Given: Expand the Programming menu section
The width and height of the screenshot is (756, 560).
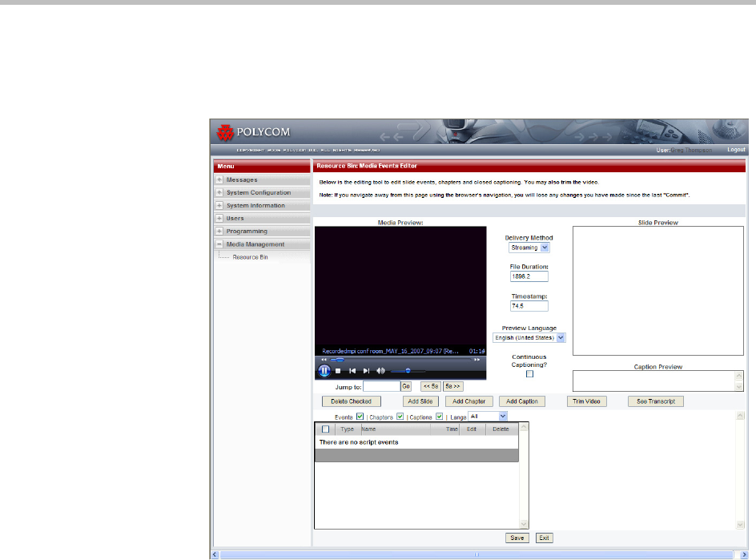Looking at the screenshot, I should tap(219, 231).
